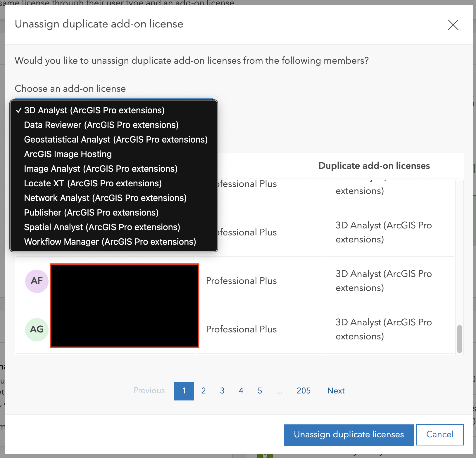Click the disabled Previous page link
Screen dimensions: 476x458
coord(149,391)
